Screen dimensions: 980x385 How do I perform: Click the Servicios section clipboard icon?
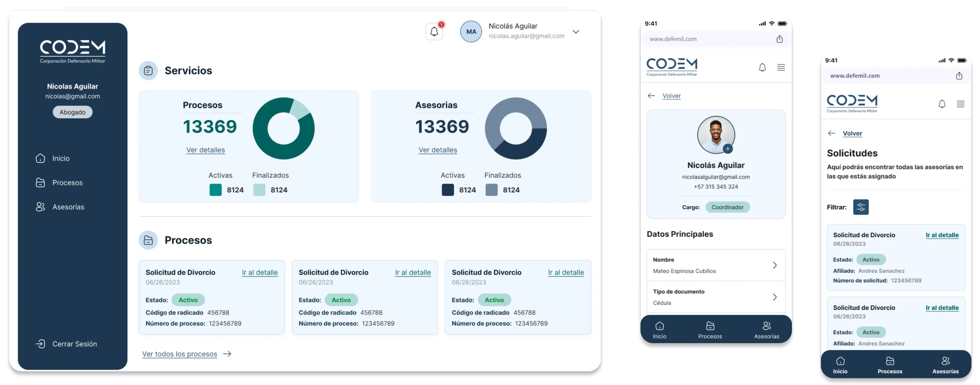148,70
